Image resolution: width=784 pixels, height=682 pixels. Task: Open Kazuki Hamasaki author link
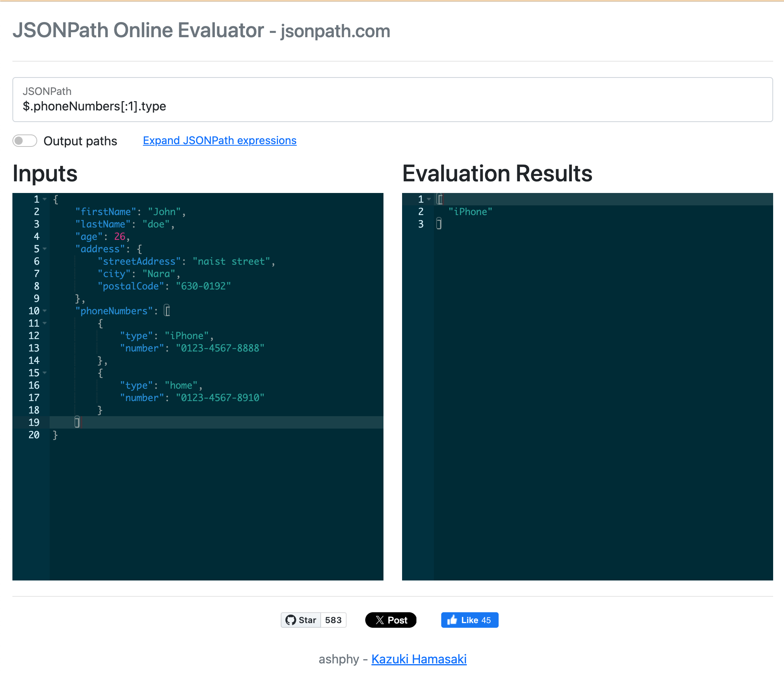[x=419, y=659]
